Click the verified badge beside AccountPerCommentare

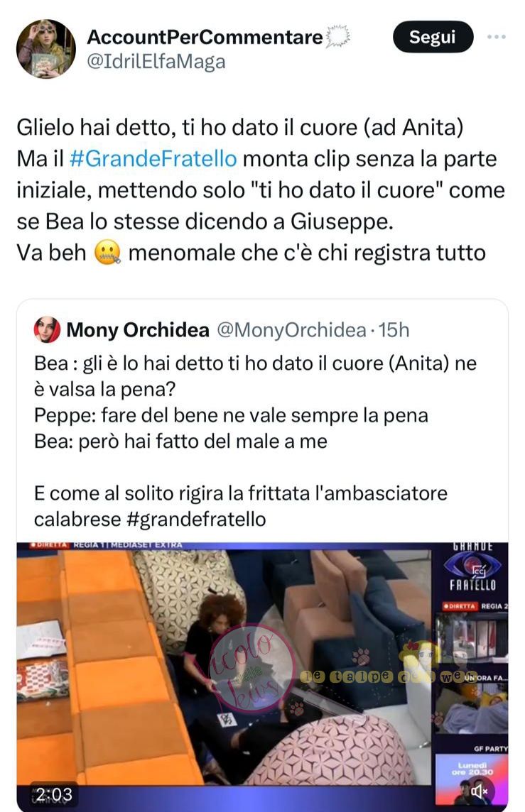click(x=338, y=37)
